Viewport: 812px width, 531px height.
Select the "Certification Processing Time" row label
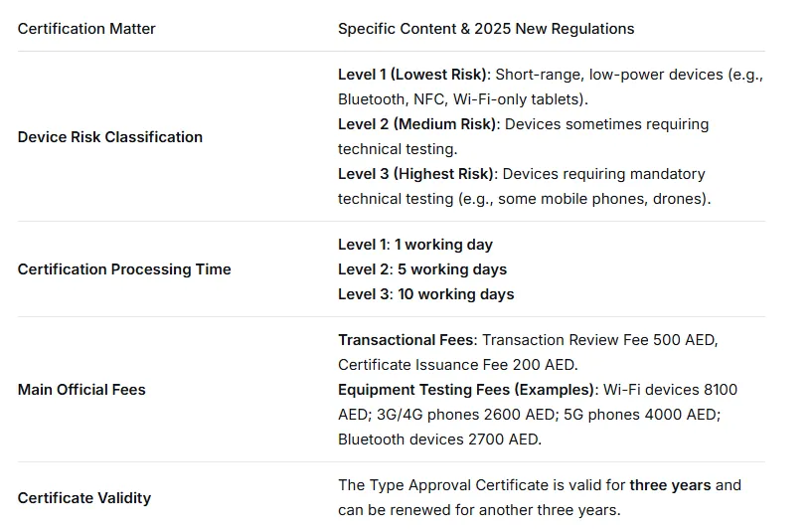point(124,269)
